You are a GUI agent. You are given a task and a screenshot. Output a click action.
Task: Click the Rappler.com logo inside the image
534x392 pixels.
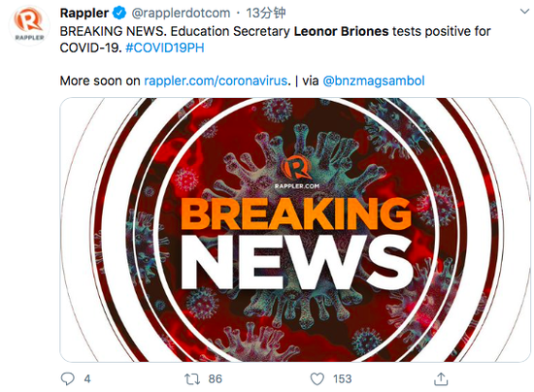point(297,172)
